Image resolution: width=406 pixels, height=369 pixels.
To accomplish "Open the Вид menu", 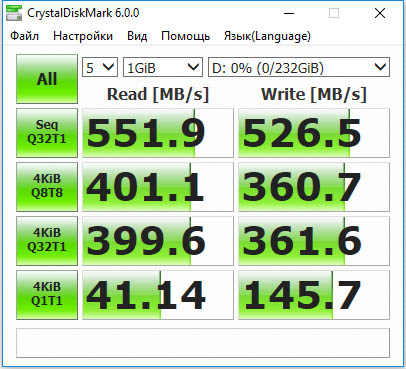I will [x=137, y=36].
